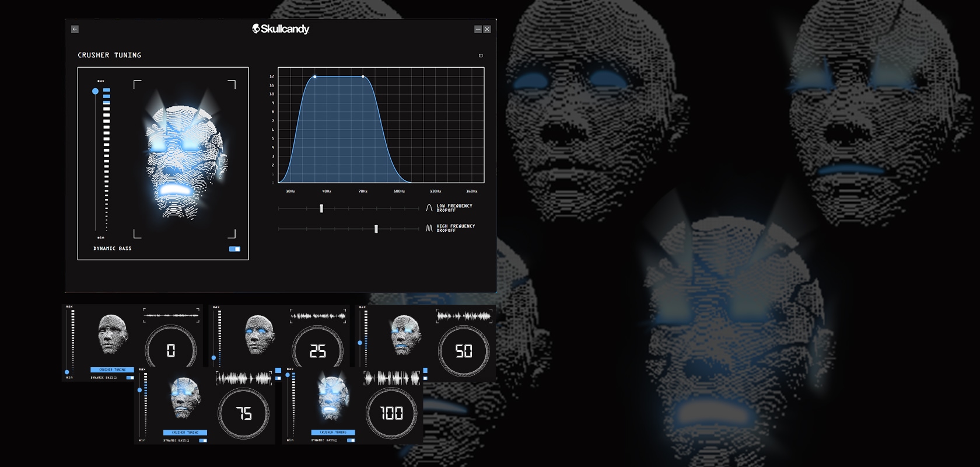Click the High Frequency Dropoff slider handle

tap(376, 229)
